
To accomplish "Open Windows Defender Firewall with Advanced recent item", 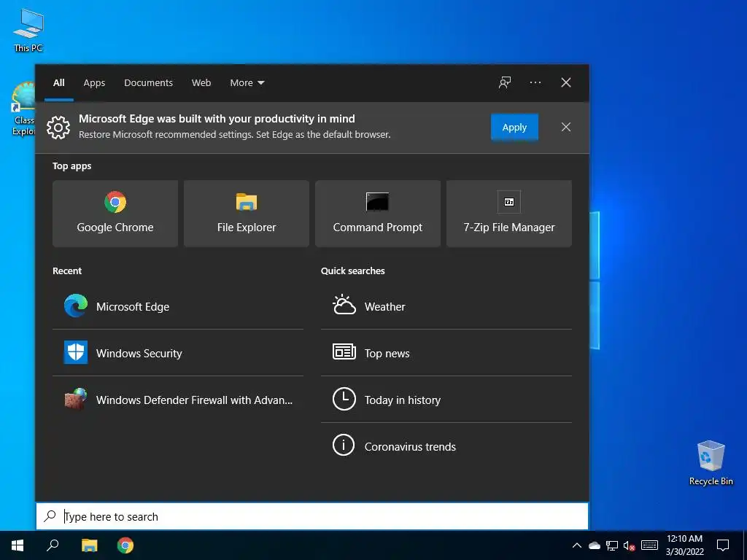I will 178,400.
